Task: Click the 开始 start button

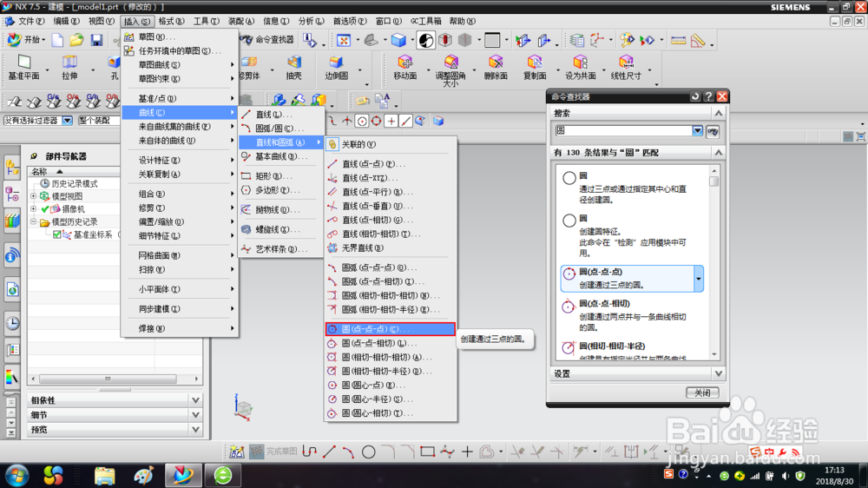Action: [x=26, y=40]
